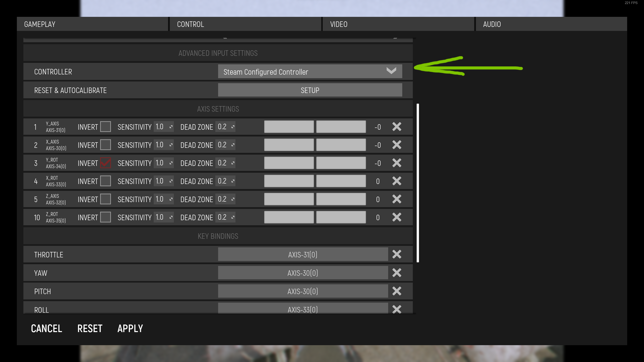Open Sensitivity dropdown for X_AXIS row
The width and height of the screenshot is (644, 362).
(x=164, y=145)
